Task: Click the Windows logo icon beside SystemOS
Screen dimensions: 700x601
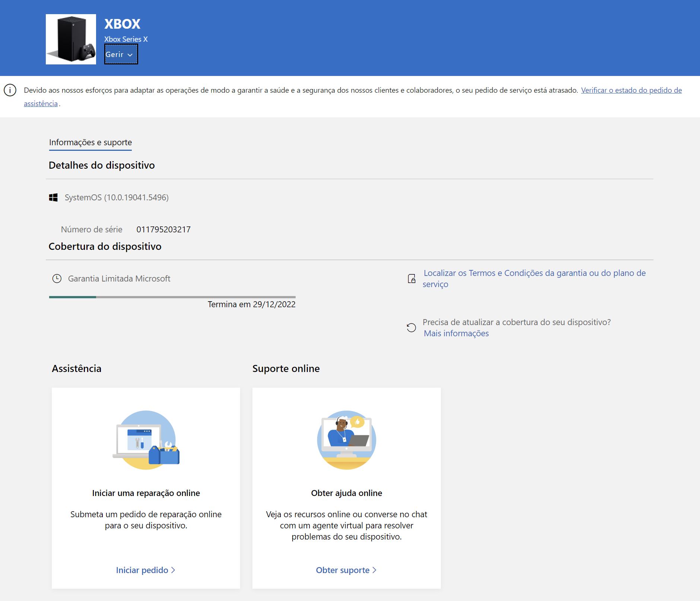Action: click(53, 197)
